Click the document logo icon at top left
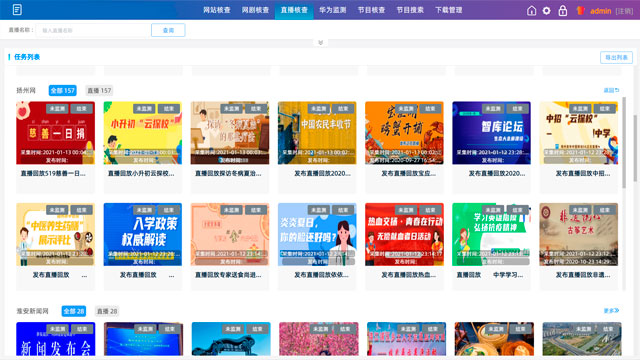Viewport: 640px width, 360px height. coord(17,10)
